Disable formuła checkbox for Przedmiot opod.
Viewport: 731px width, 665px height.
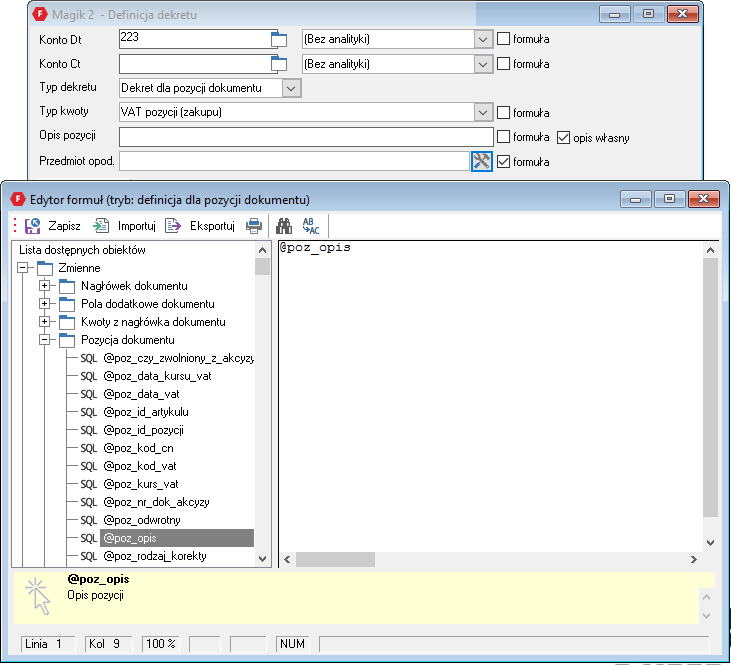pos(504,161)
